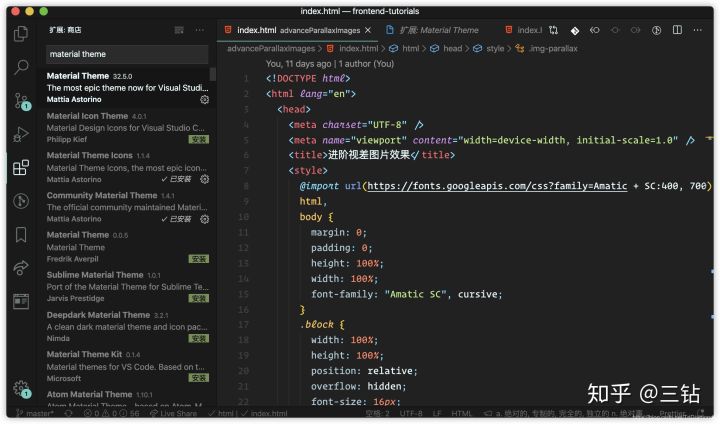Image resolution: width=720 pixels, height=424 pixels.
Task: Change the HTML language mode in the status bar
Action: click(x=461, y=413)
